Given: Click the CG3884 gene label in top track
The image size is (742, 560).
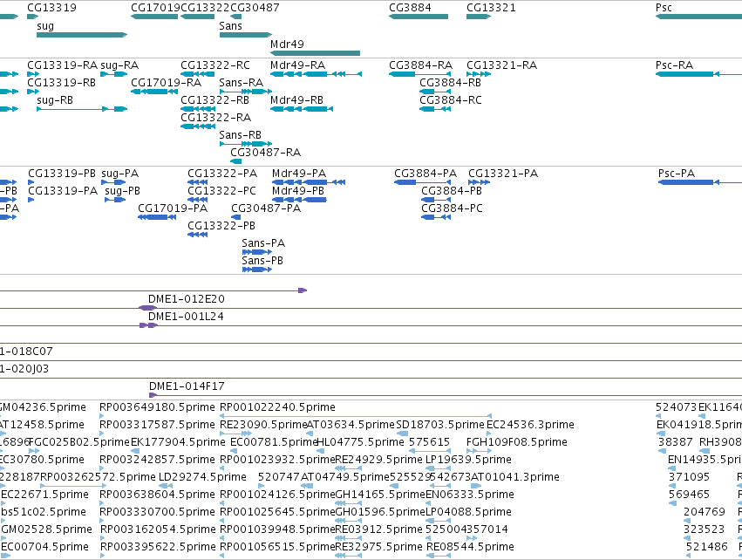Looking at the screenshot, I should pos(410,8).
